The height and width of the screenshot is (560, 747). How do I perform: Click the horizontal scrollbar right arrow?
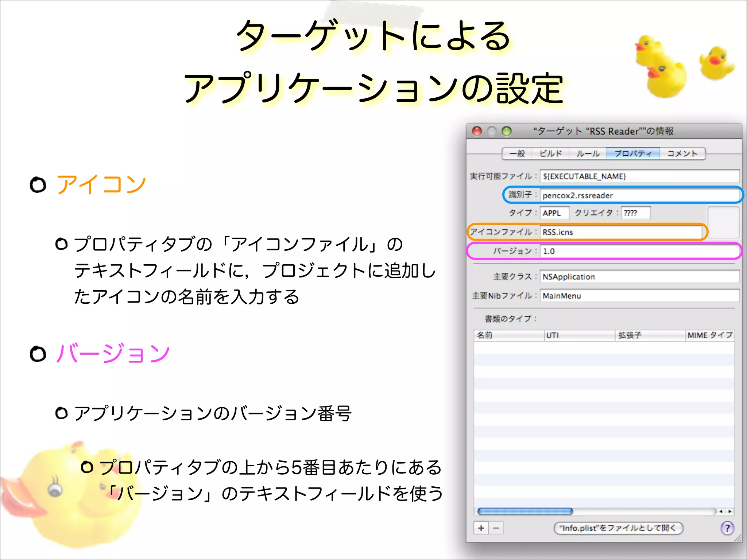[730, 512]
